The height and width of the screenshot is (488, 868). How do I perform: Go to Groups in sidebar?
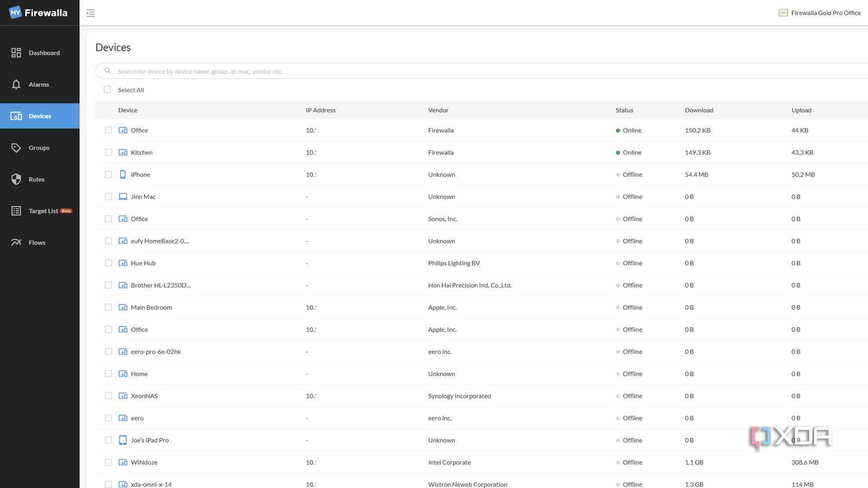(39, 148)
